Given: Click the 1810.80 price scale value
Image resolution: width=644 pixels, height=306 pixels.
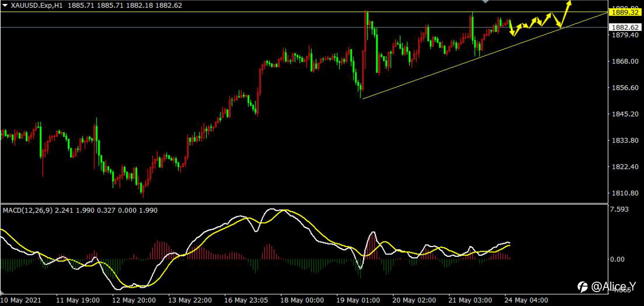Looking at the screenshot, I should pos(625,193).
